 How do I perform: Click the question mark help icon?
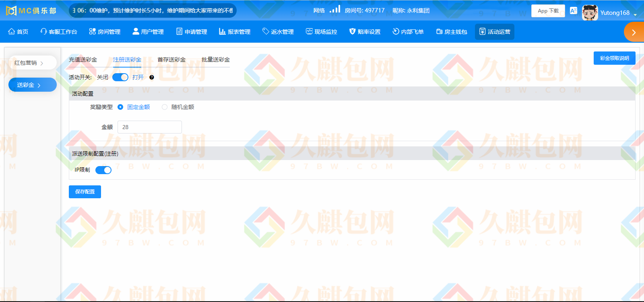tap(152, 77)
